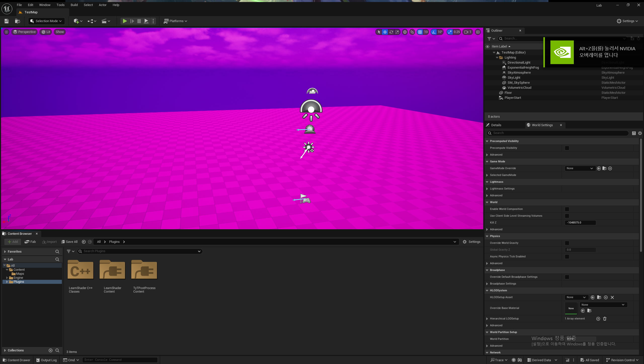644x364 pixels.
Task: Open the Fab marketplace from Content Browser
Action: point(30,242)
